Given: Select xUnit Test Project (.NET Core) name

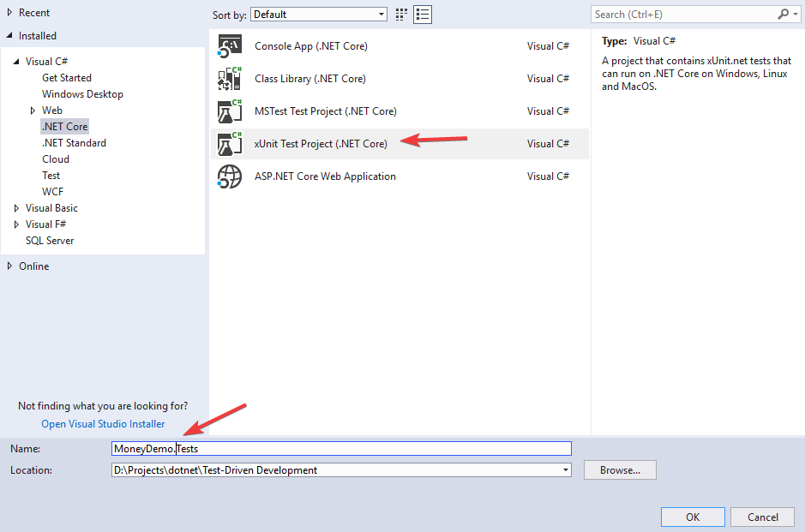Looking at the screenshot, I should point(321,144).
